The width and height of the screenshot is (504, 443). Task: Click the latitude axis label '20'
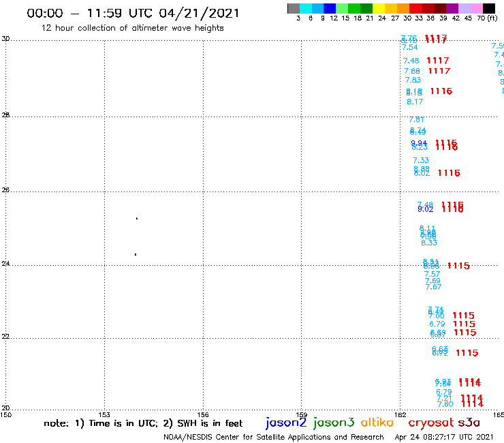click(x=5, y=408)
